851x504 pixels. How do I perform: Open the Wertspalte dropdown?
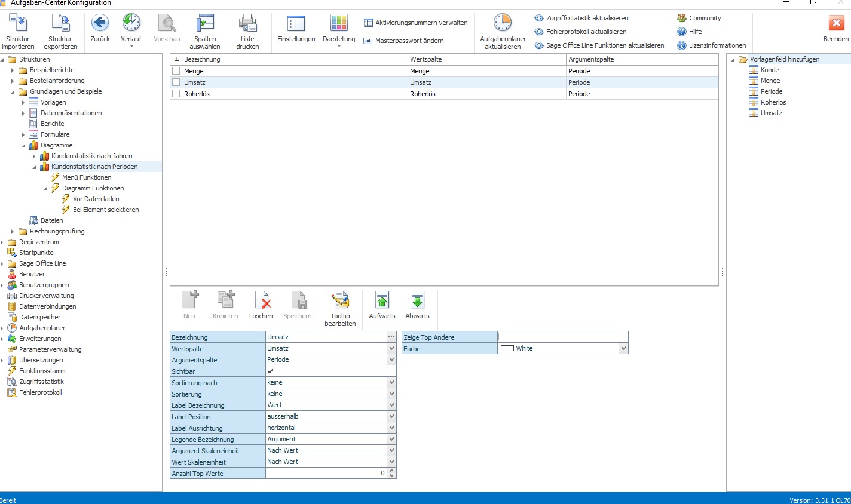point(391,348)
